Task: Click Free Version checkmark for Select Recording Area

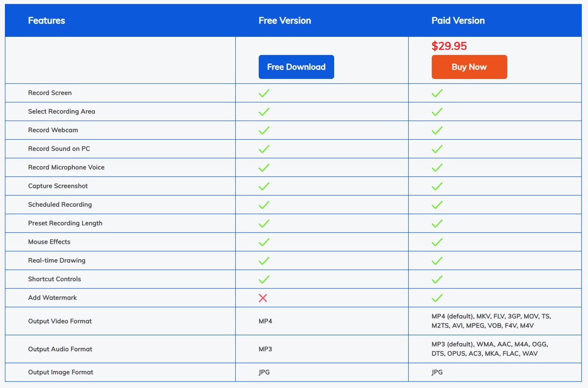Action: pyautogui.click(x=264, y=112)
